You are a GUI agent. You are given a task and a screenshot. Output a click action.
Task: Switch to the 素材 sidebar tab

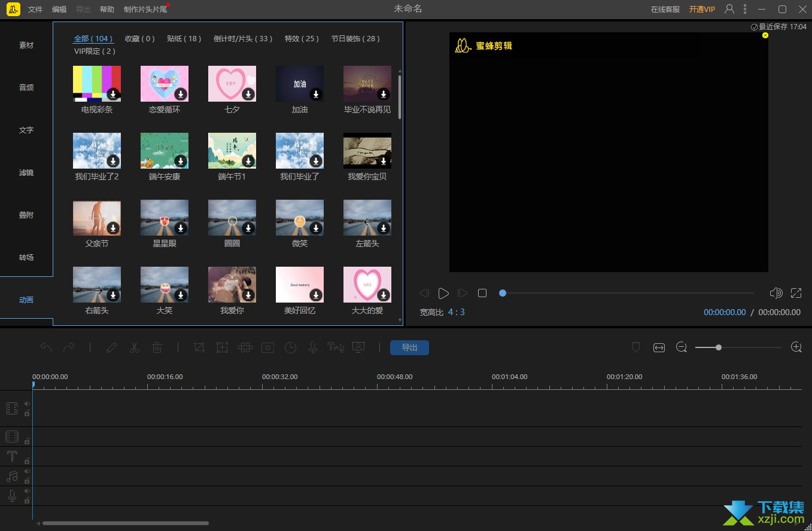[x=26, y=45]
